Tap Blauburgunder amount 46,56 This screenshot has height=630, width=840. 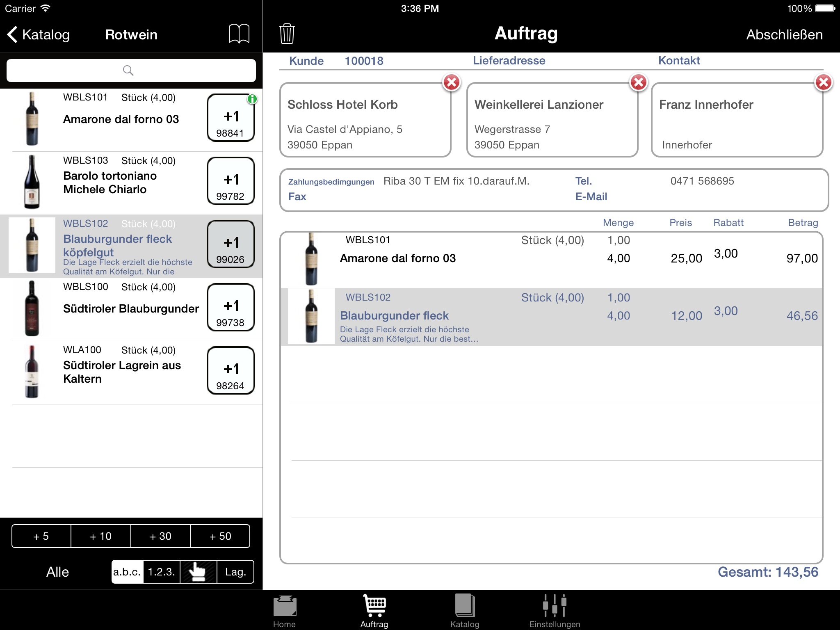[802, 316]
